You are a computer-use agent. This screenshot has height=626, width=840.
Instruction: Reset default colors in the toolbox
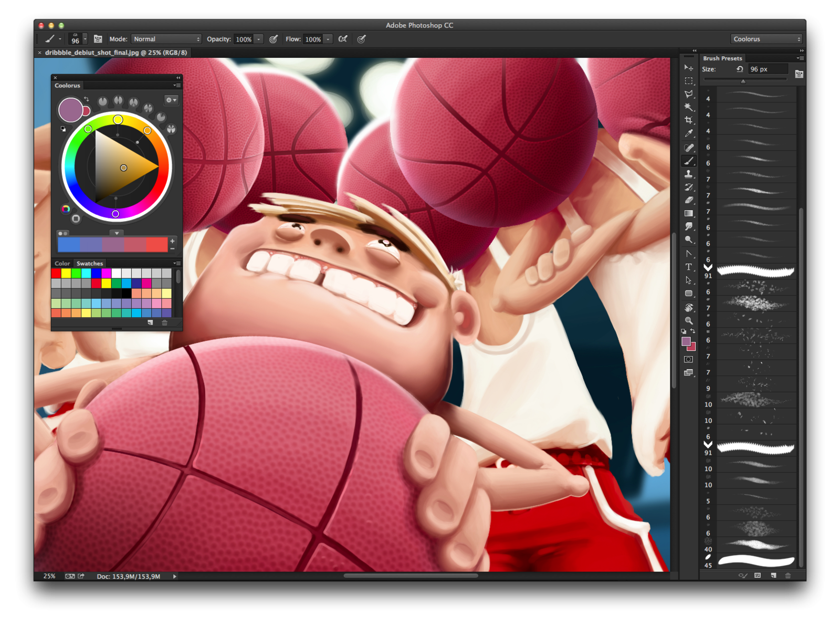coord(684,331)
